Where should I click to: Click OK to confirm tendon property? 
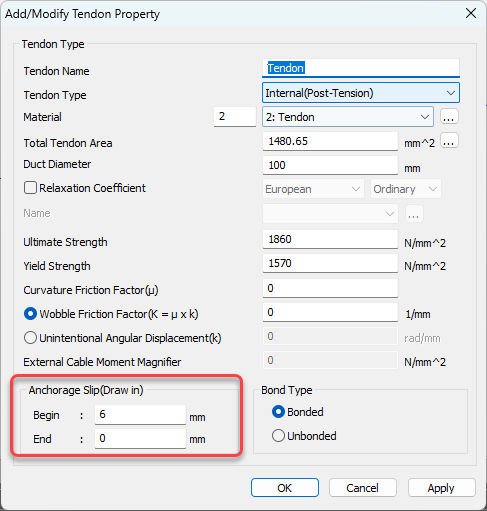285,488
